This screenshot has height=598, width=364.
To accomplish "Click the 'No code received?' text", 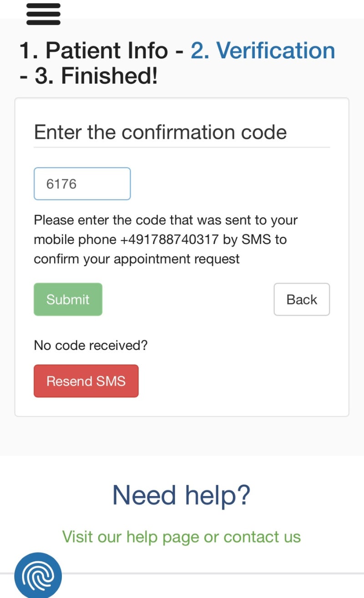I will (x=91, y=345).
